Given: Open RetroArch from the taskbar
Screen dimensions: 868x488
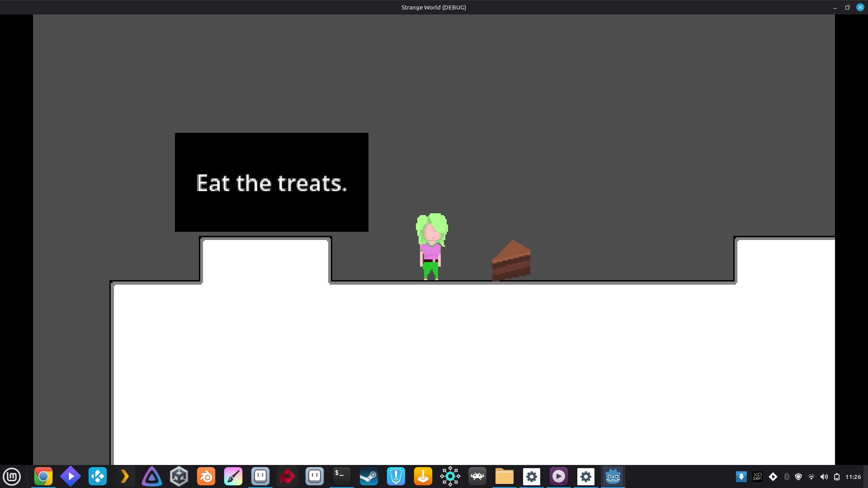Looking at the screenshot, I should coord(477,476).
